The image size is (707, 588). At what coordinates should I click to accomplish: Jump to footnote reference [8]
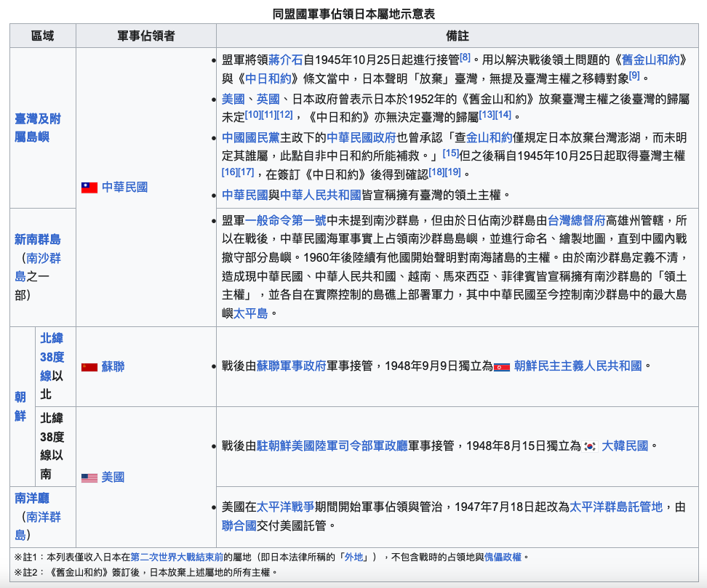coord(465,57)
